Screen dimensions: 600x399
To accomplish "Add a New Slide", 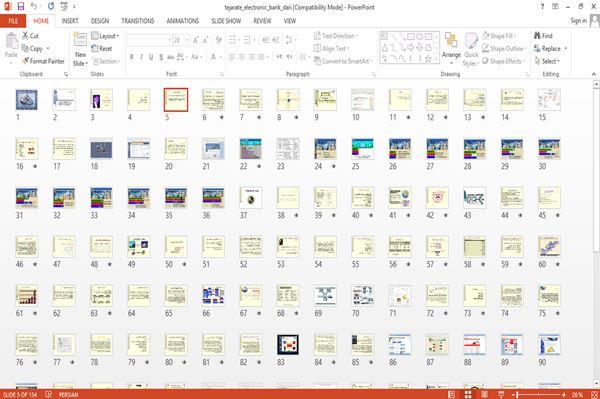I will tap(80, 50).
